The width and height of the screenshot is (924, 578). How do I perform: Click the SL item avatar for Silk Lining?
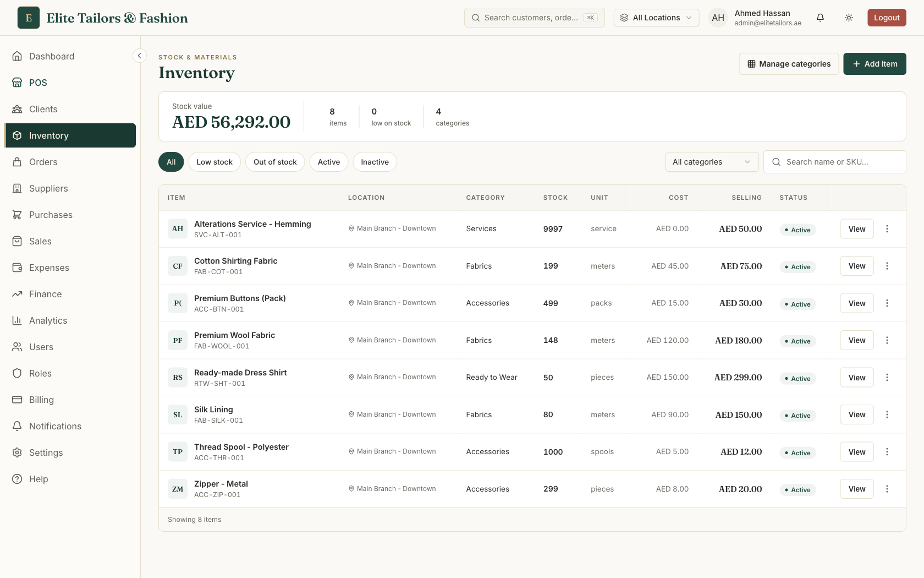178,415
